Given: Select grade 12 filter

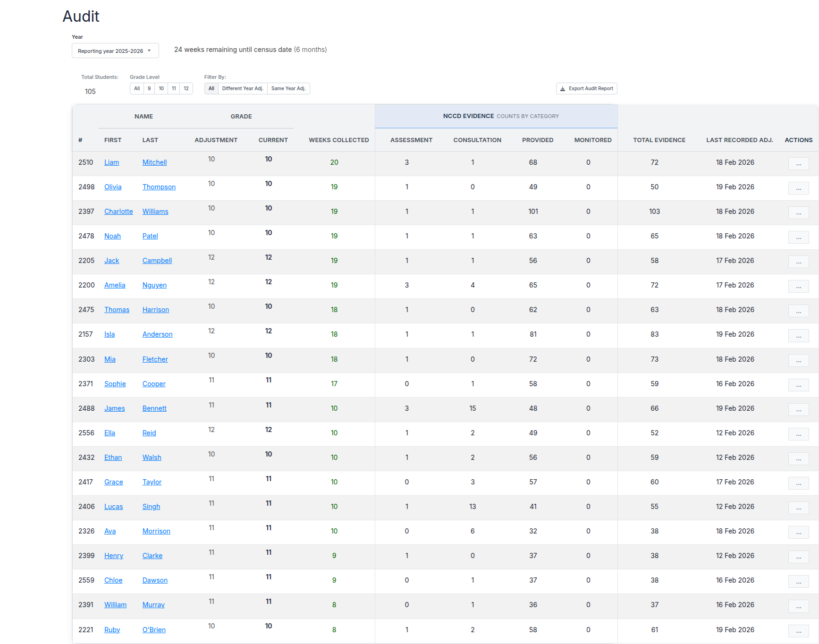Looking at the screenshot, I should (x=186, y=89).
